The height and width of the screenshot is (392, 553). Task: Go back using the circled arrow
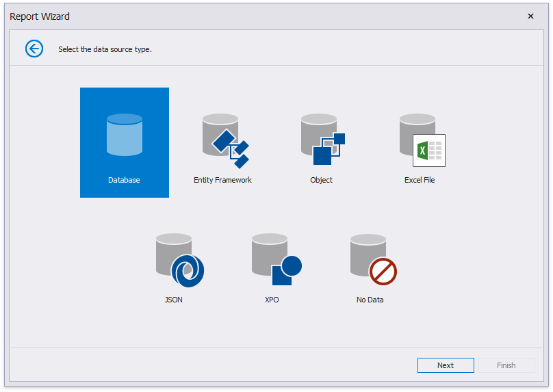(34, 49)
